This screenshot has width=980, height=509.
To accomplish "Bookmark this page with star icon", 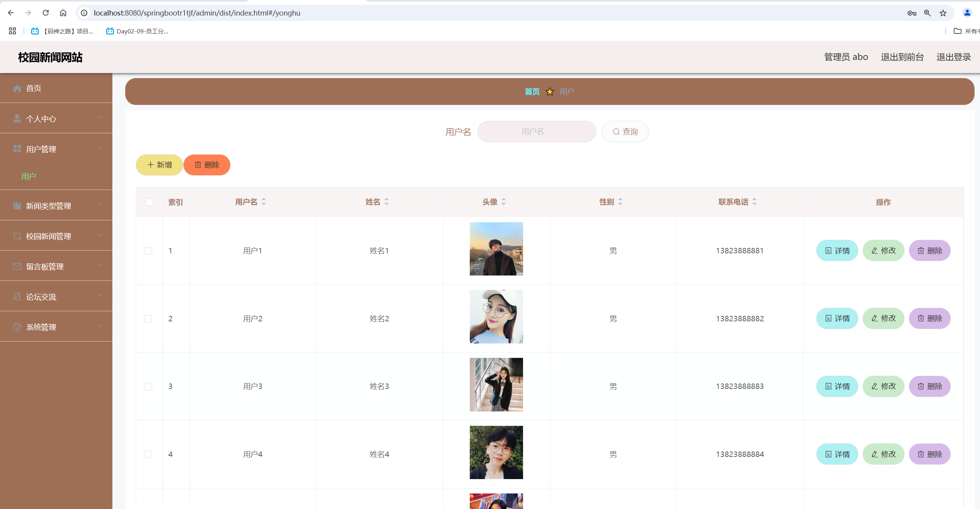I will pos(943,13).
